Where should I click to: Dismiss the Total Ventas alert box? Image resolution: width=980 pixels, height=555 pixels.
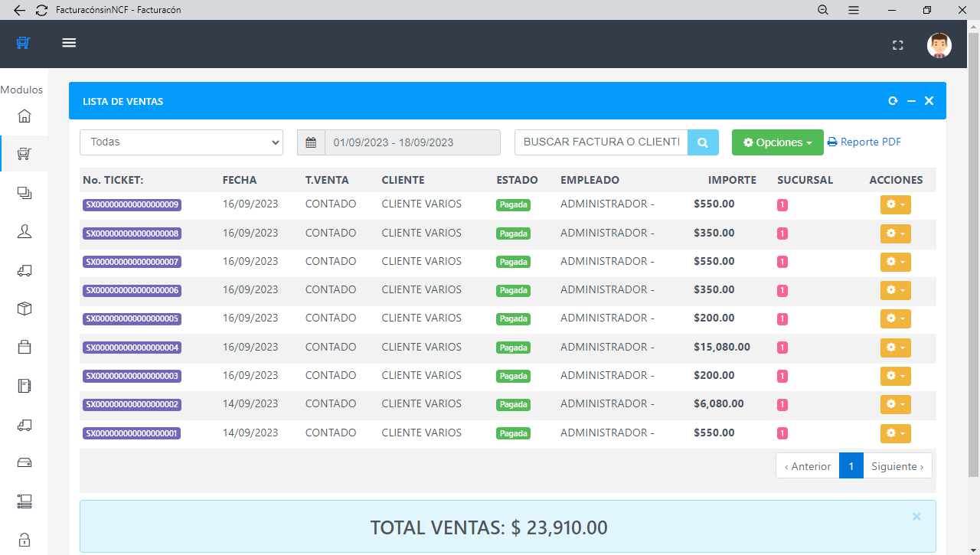coord(916,517)
